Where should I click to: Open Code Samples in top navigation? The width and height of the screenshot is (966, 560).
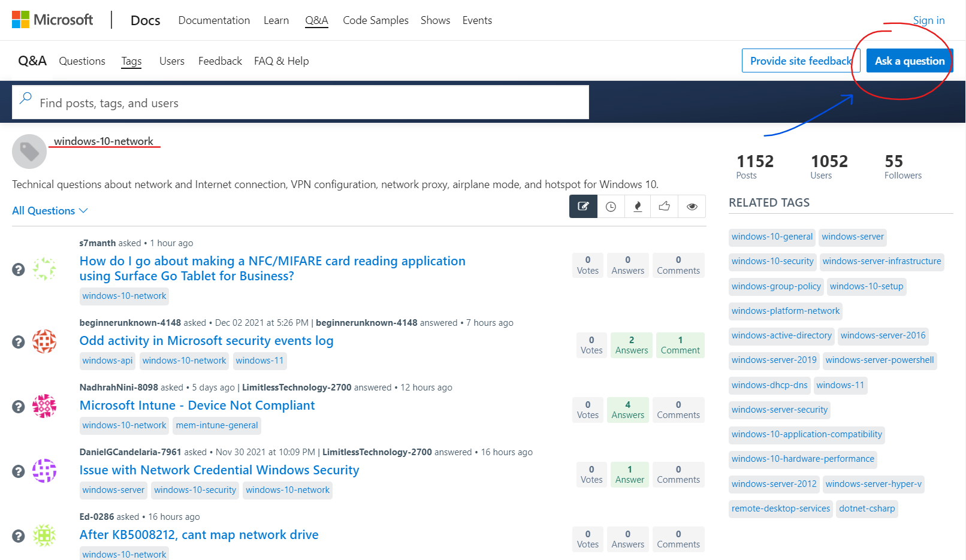point(376,20)
